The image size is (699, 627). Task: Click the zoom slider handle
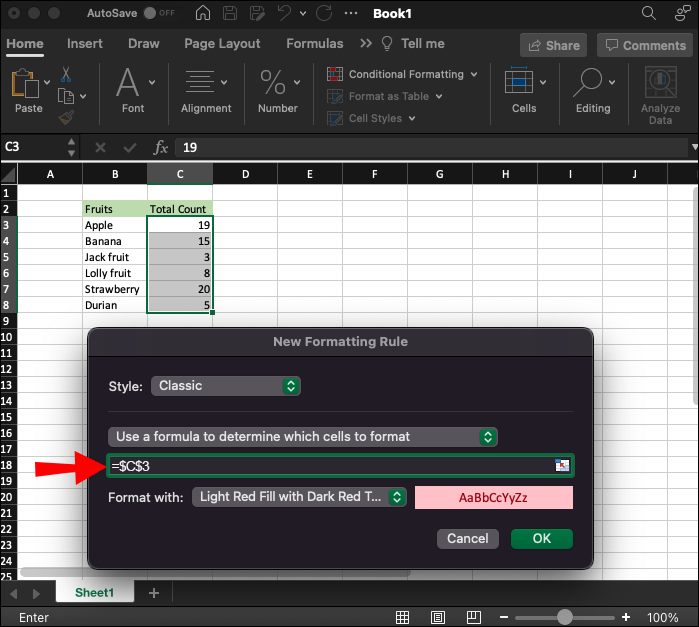pyautogui.click(x=566, y=618)
